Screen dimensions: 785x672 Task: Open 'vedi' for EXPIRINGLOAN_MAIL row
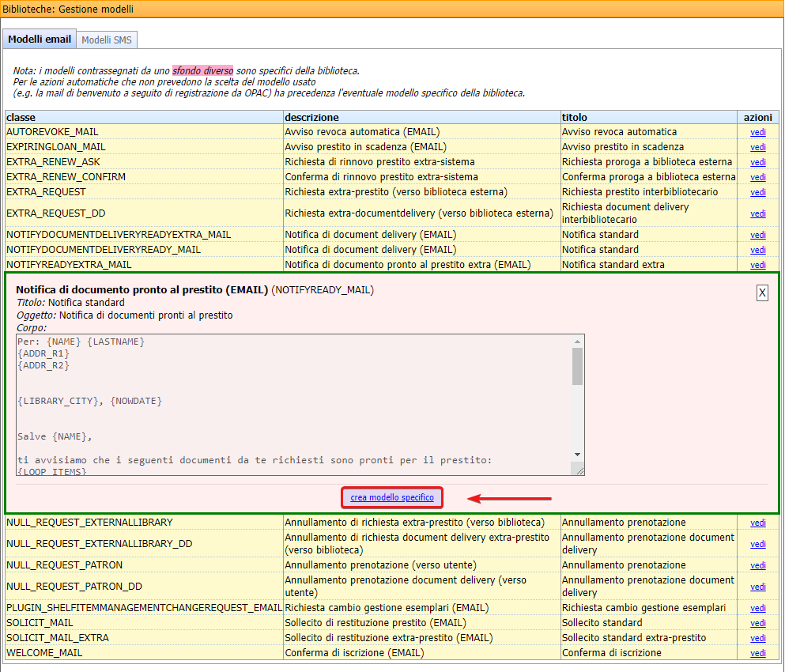(x=758, y=147)
